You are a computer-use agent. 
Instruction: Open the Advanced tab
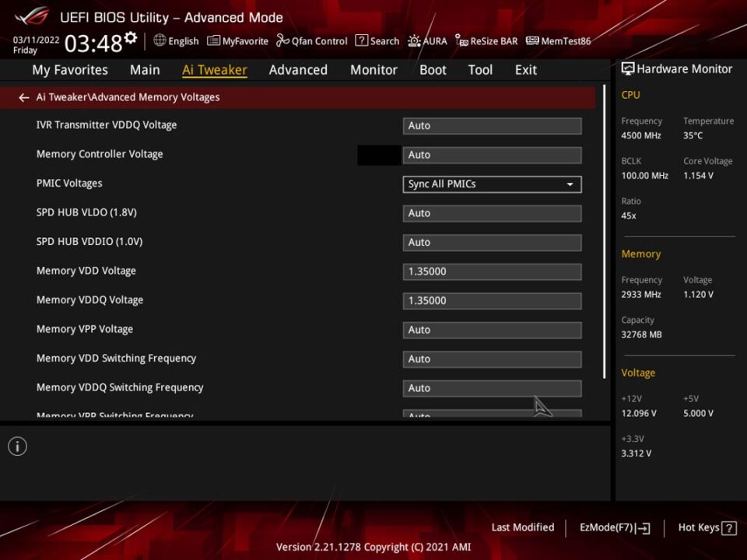click(x=298, y=70)
